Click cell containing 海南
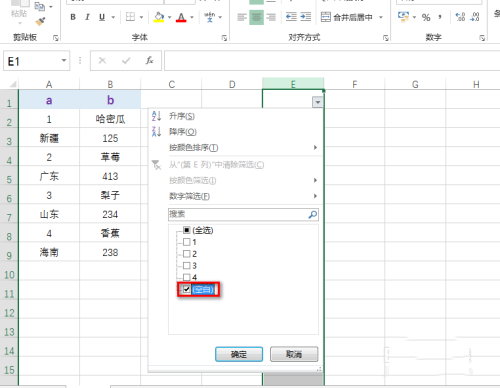500x388 pixels. tap(49, 252)
